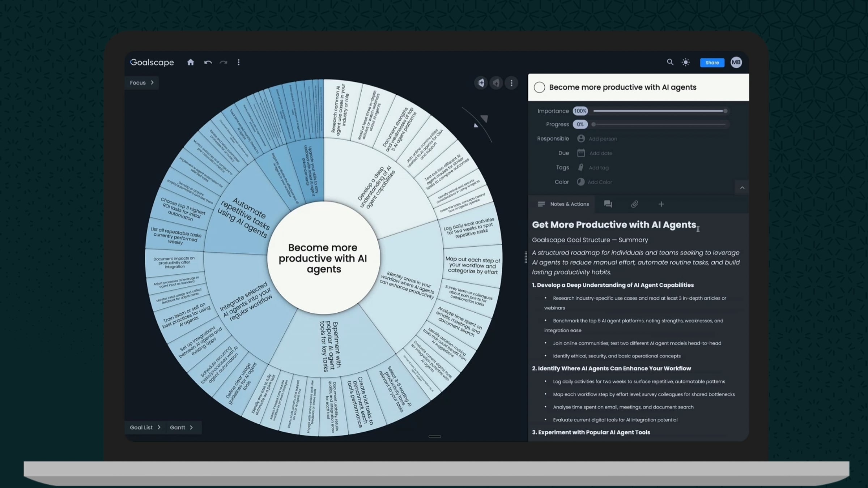The height and width of the screenshot is (488, 868).
Task: Switch to the Notes & Actions tab
Action: 563,204
